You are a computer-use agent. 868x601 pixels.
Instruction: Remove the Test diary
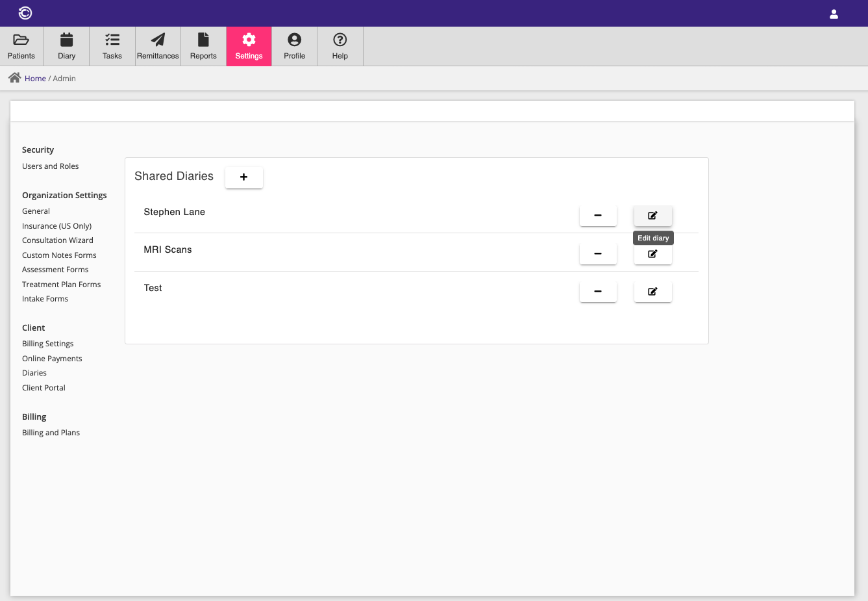click(x=597, y=292)
